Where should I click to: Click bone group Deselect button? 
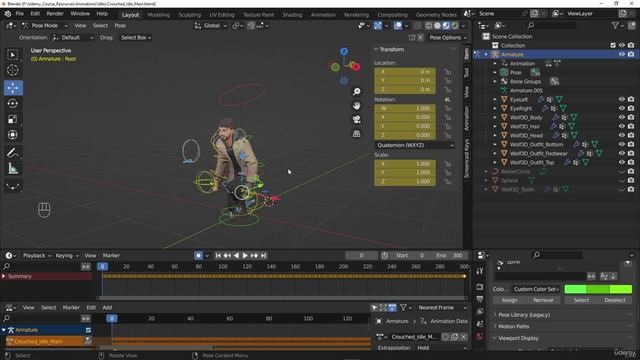[615, 300]
